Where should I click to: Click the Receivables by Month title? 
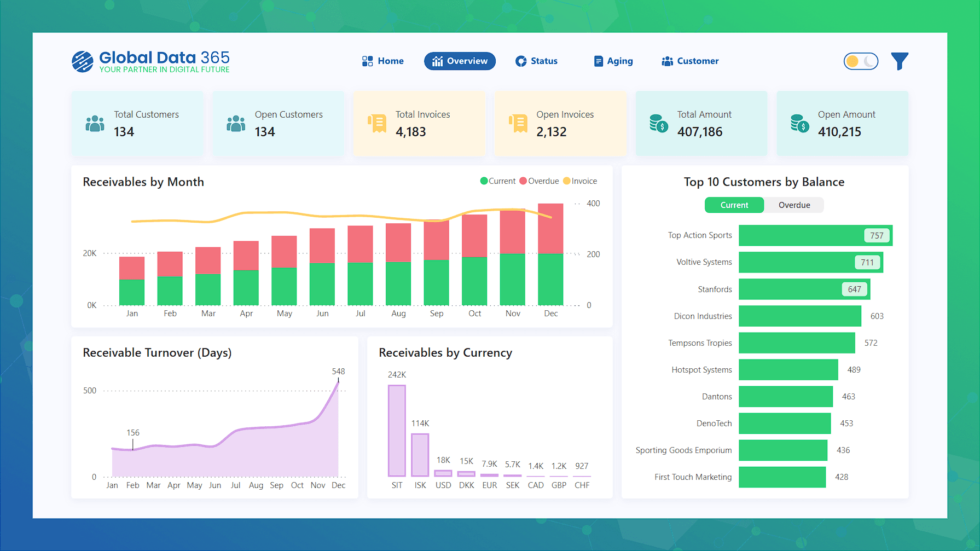[x=143, y=182]
